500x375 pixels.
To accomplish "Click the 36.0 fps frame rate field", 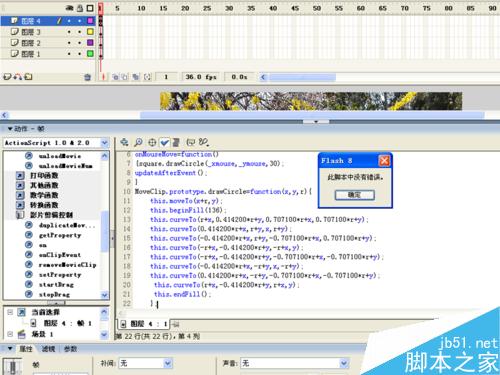I will (201, 77).
